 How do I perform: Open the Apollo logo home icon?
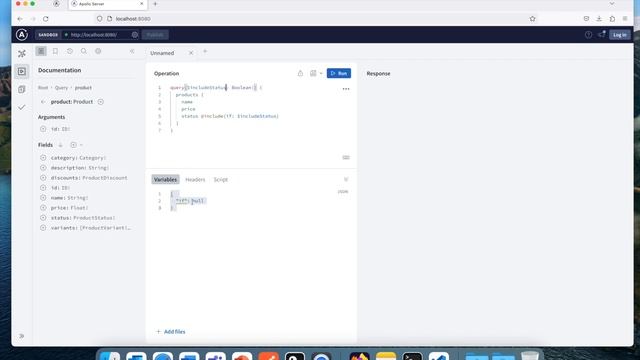(x=22, y=35)
